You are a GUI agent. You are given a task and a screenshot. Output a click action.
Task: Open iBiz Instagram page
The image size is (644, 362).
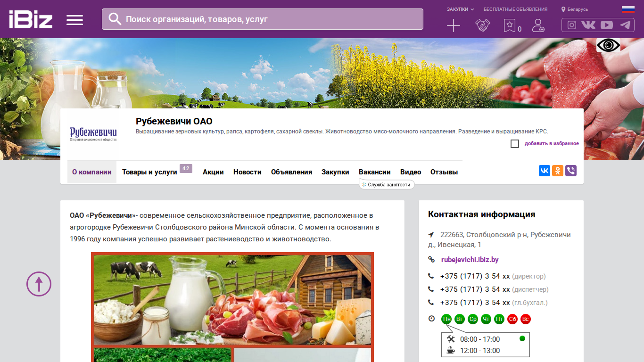tap(572, 25)
